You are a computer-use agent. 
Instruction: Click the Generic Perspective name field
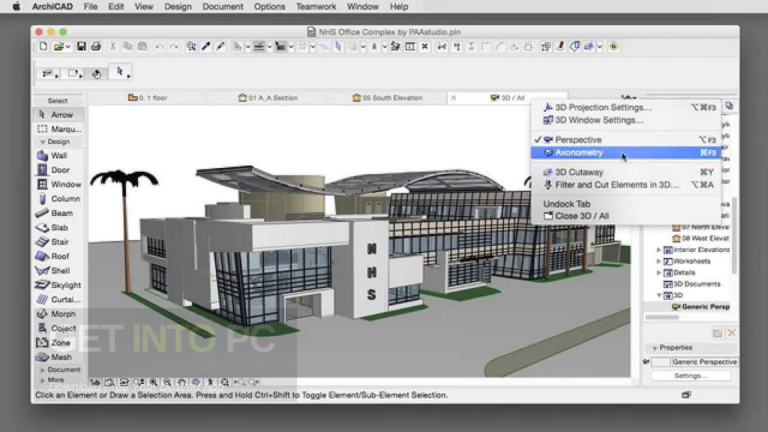704,362
